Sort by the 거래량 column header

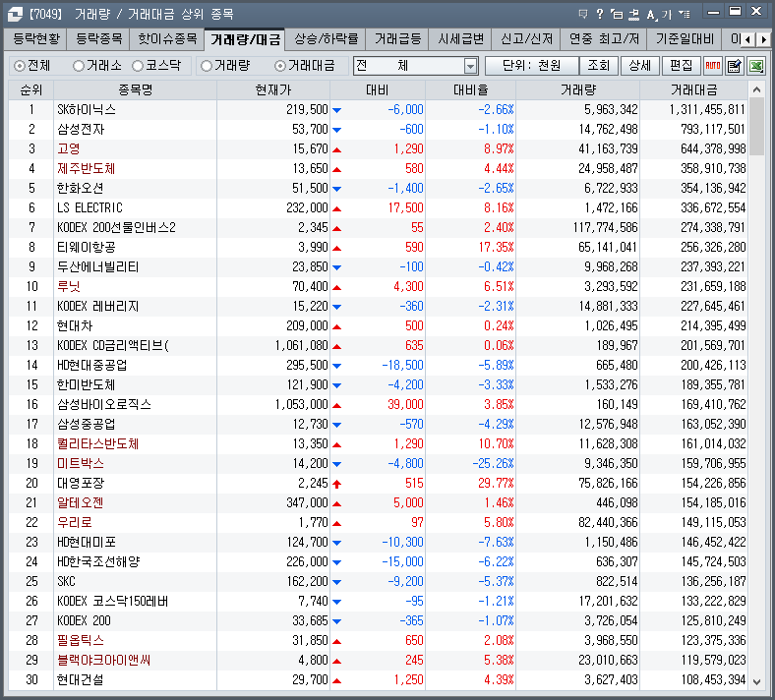coord(577,89)
